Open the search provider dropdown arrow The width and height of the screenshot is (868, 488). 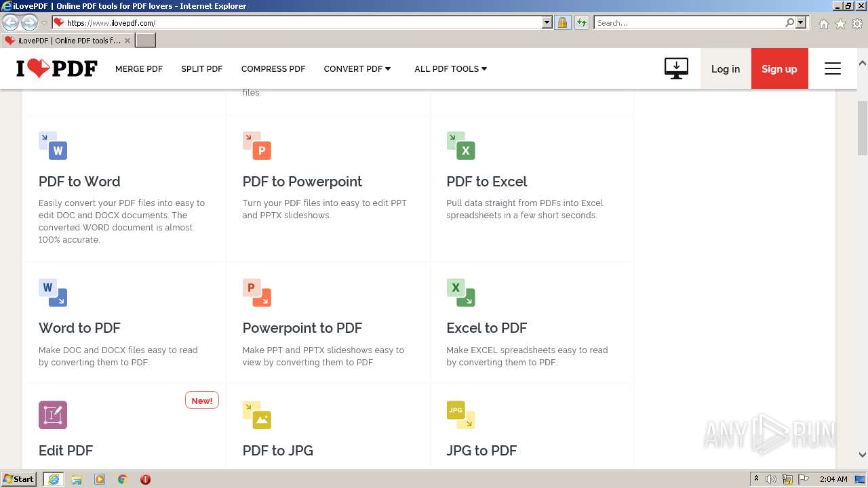click(x=801, y=23)
